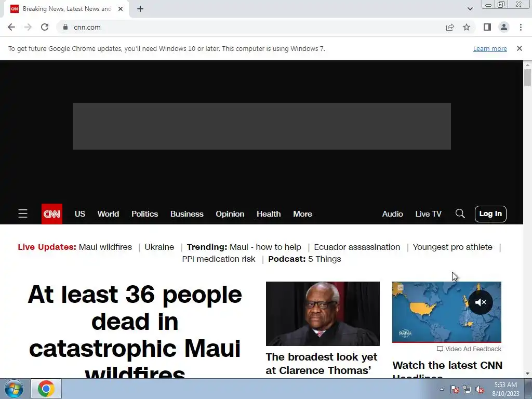532x399 pixels.
Task: Share this page via share icon
Action: [x=450, y=27]
